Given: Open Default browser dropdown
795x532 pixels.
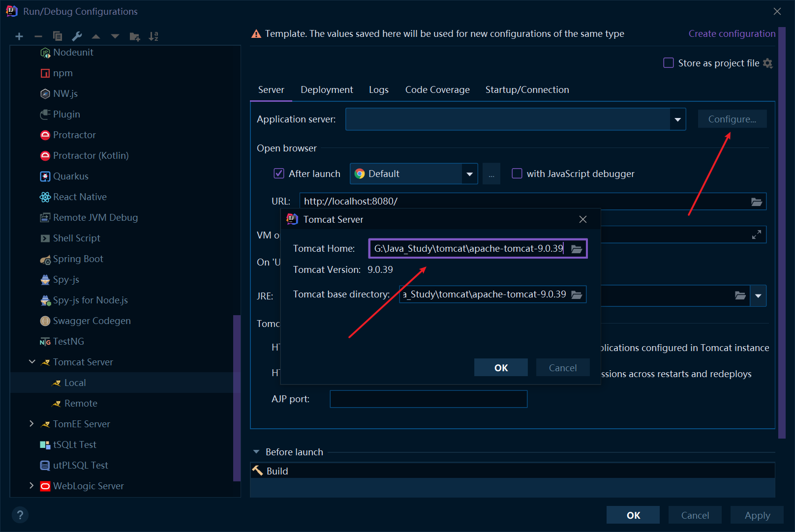Looking at the screenshot, I should point(469,174).
